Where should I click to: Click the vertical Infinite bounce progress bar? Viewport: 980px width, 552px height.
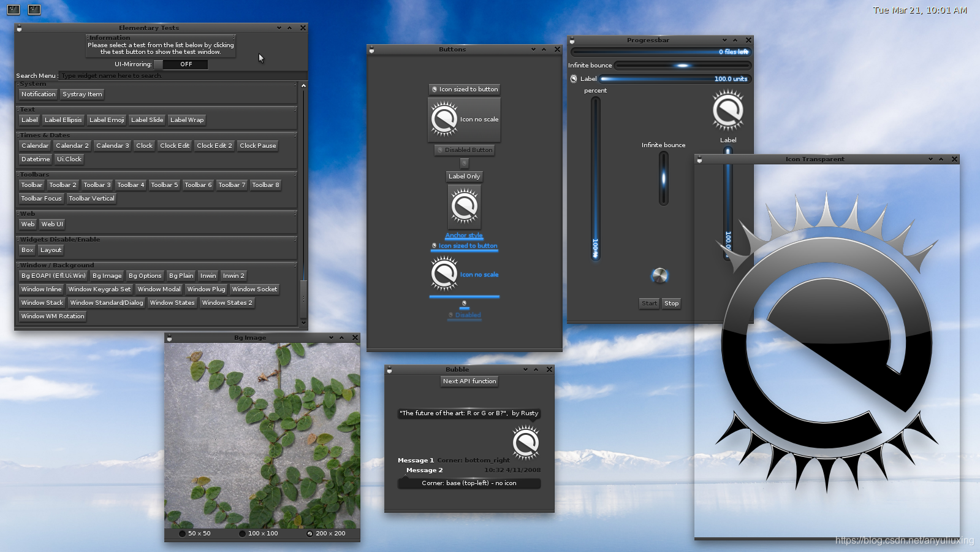(663, 178)
